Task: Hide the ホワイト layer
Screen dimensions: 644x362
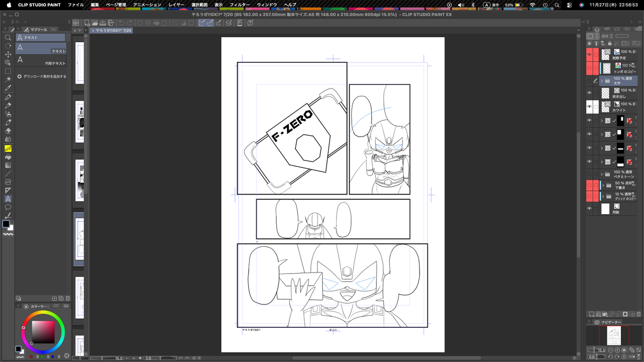Action: 590,107
